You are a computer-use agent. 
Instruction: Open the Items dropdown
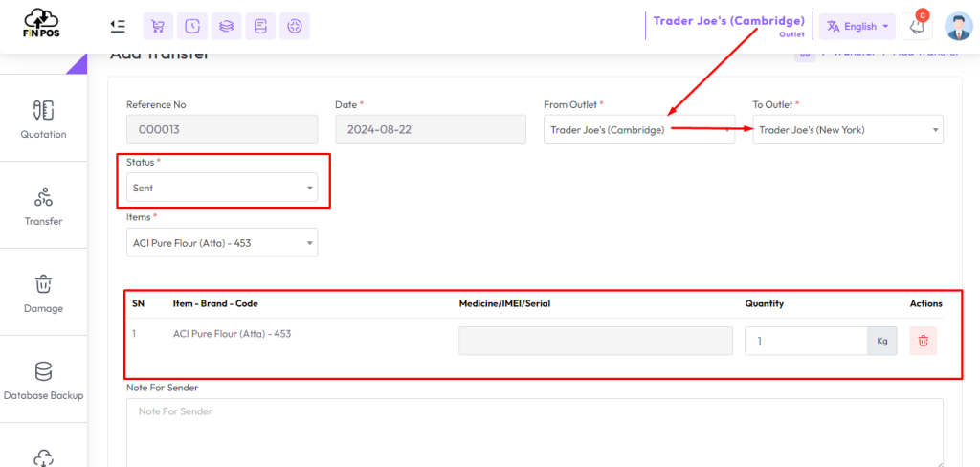coord(222,242)
